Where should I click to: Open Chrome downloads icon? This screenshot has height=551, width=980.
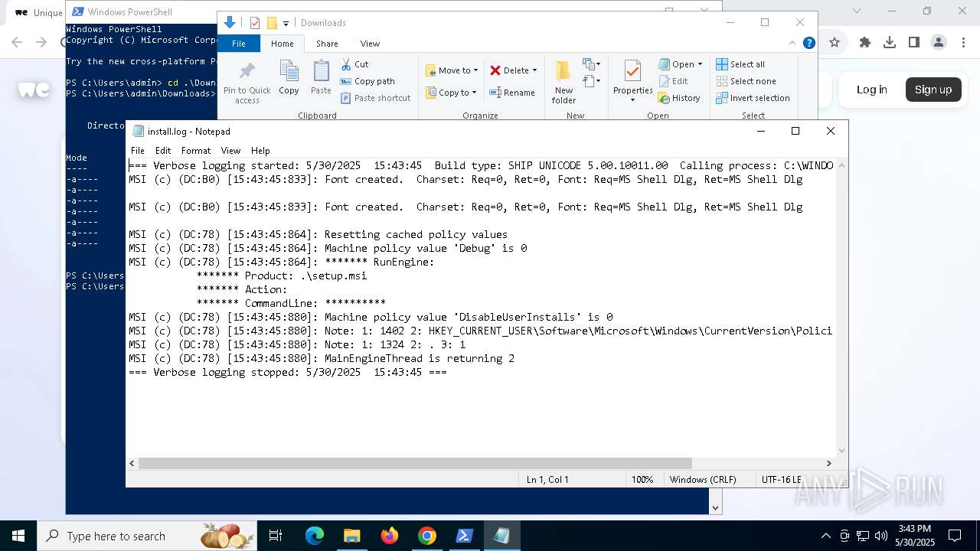pos(890,43)
